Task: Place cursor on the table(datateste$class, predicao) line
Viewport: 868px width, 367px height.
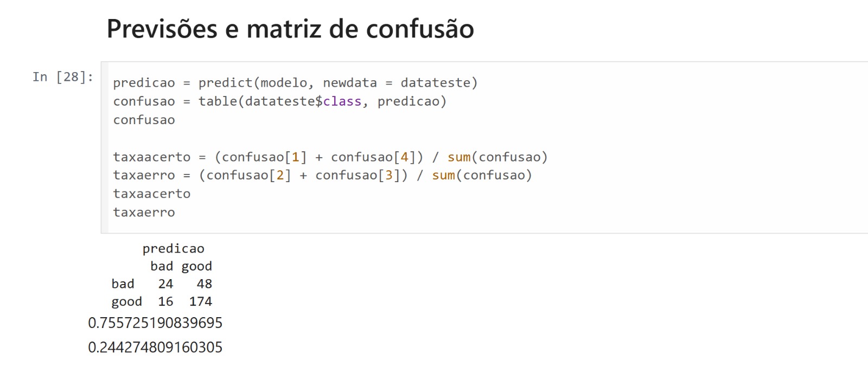Action: [x=279, y=101]
